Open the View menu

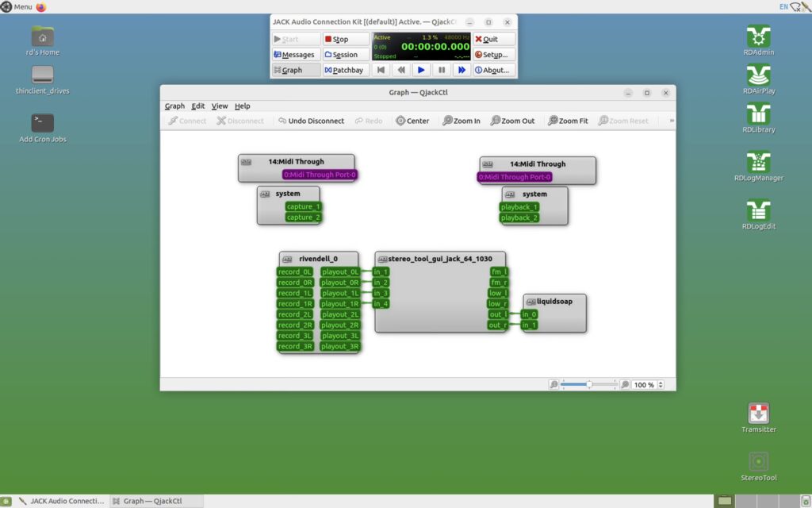[x=219, y=106]
